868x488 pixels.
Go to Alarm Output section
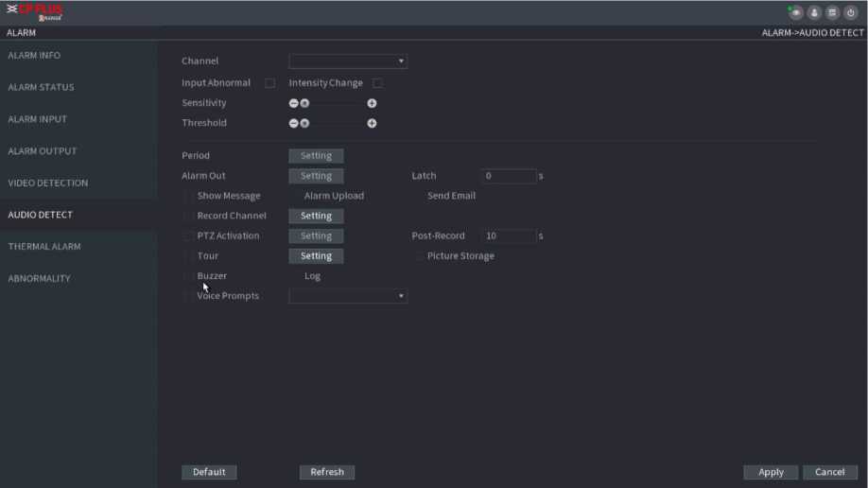43,151
